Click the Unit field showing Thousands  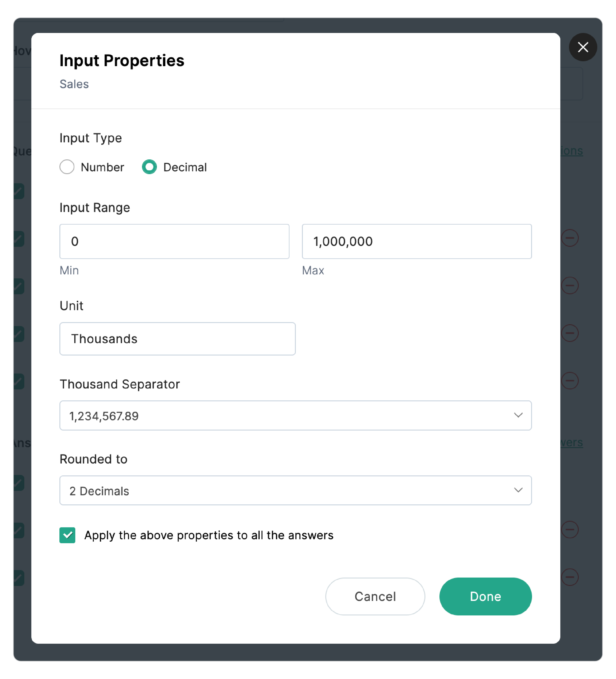(177, 338)
